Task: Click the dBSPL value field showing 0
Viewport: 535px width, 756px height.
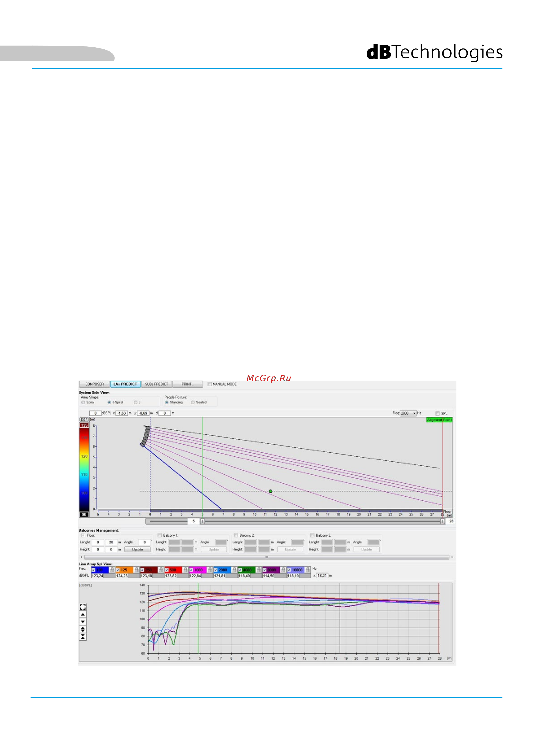Action: click(x=95, y=413)
